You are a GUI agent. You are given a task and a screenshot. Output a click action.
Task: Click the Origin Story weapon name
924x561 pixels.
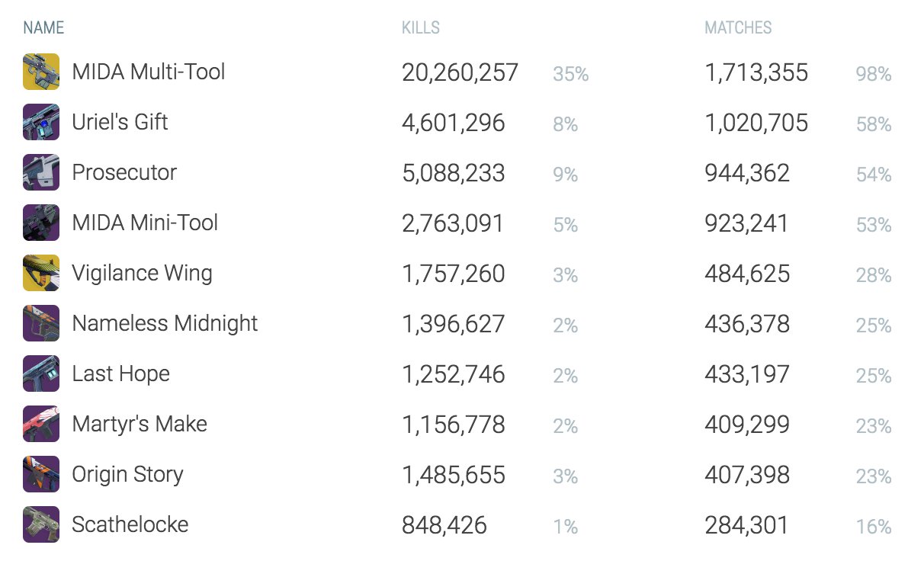click(x=128, y=475)
